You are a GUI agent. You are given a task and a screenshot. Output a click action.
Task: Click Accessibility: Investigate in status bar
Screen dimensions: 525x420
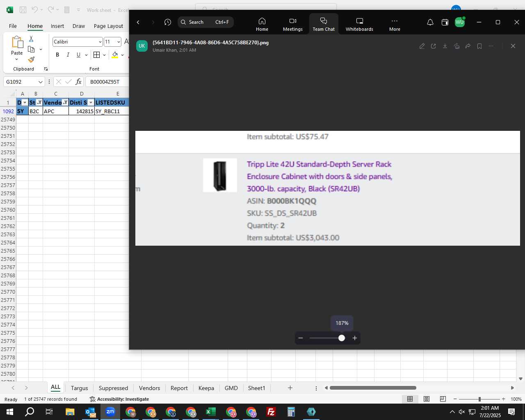[119, 399]
